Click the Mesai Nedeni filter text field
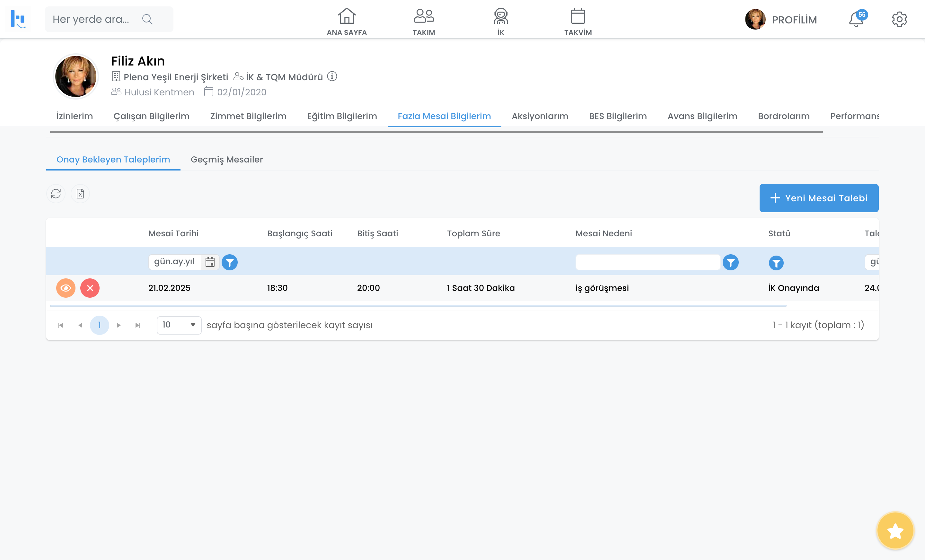Viewport: 925px width, 560px height. 647,262
